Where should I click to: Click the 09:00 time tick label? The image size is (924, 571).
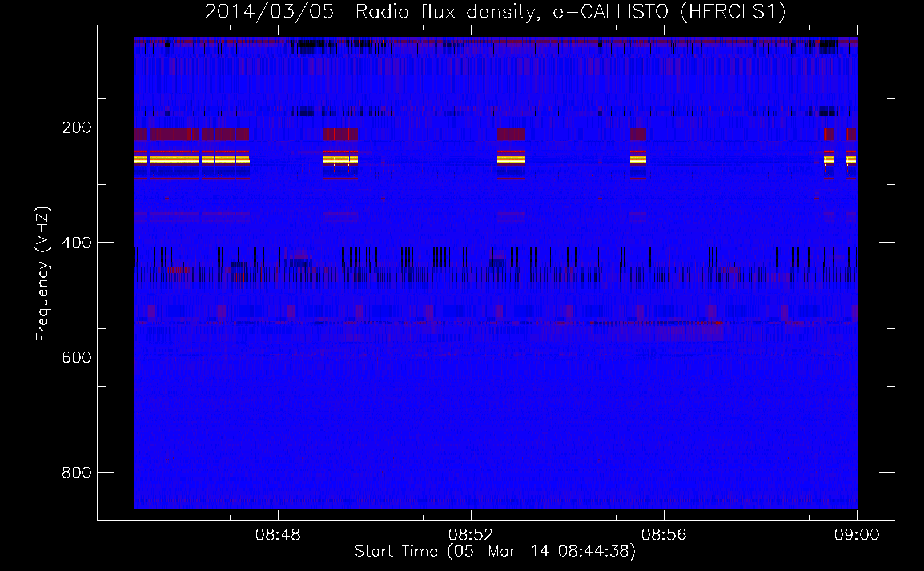point(857,535)
